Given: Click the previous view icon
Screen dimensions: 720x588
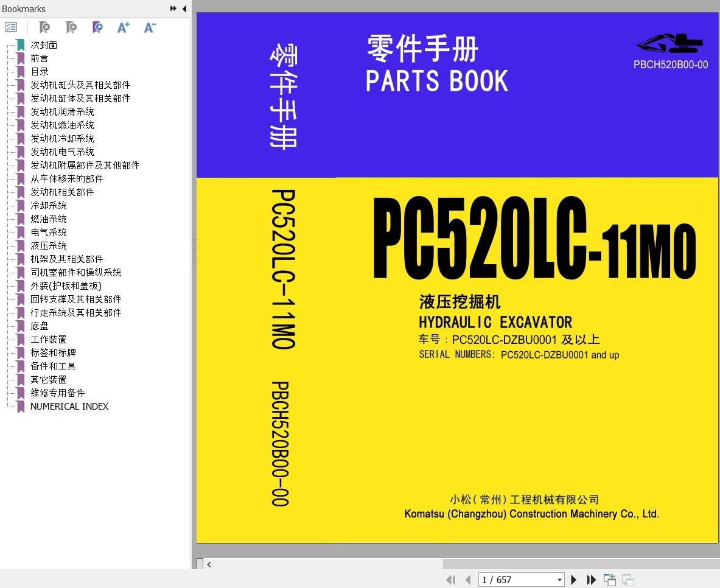Looking at the screenshot, I should 610,579.
